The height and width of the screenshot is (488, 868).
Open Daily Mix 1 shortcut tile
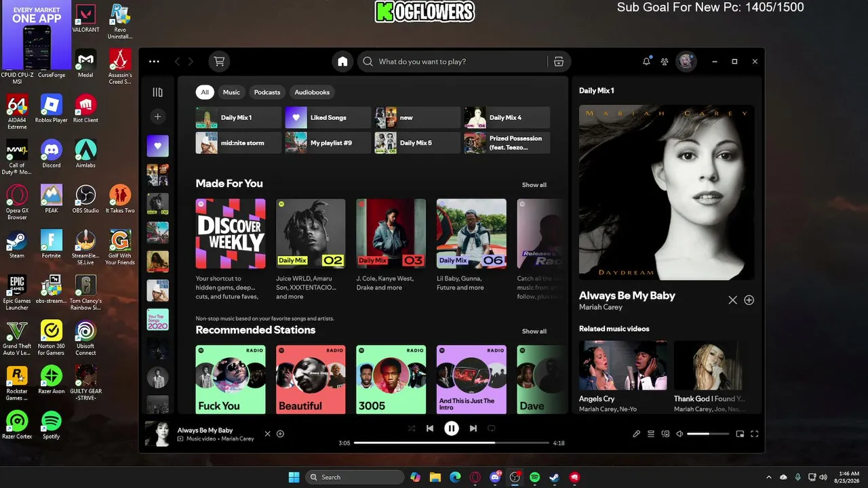tap(239, 117)
